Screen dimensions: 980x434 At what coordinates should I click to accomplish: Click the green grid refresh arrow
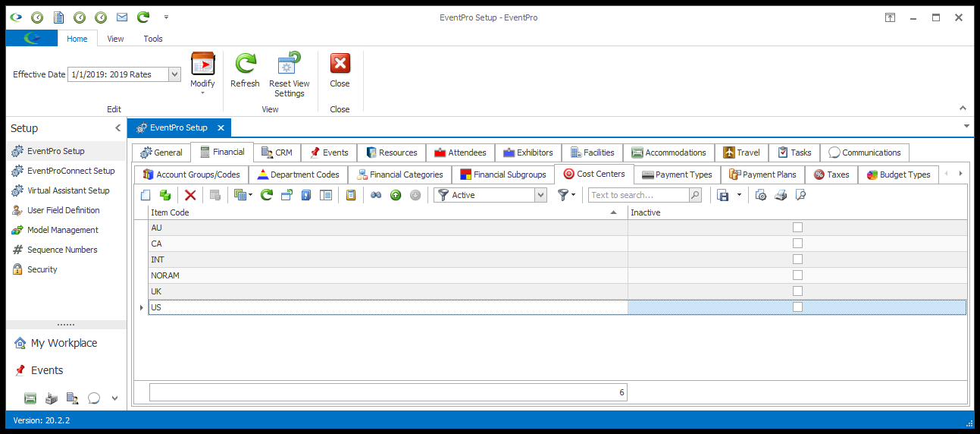point(267,195)
